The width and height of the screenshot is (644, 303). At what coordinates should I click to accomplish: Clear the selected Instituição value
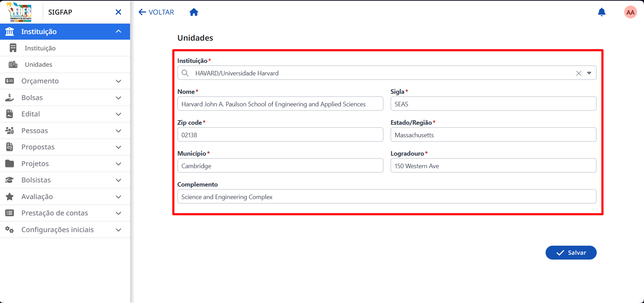(x=578, y=73)
